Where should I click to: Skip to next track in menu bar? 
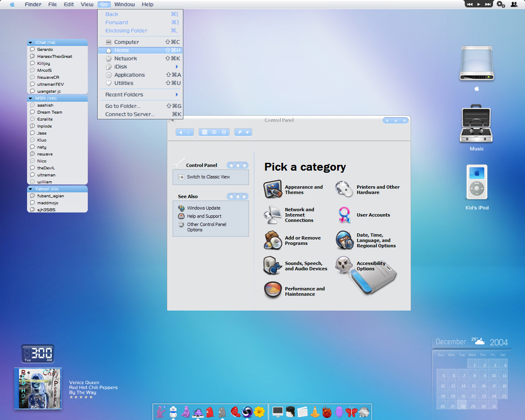pyautogui.click(x=488, y=4)
